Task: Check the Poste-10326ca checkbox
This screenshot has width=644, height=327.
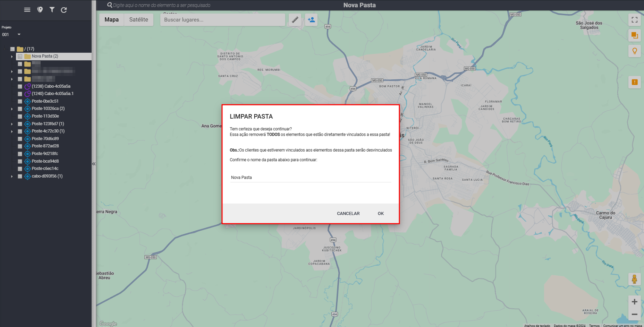Action: click(x=20, y=109)
